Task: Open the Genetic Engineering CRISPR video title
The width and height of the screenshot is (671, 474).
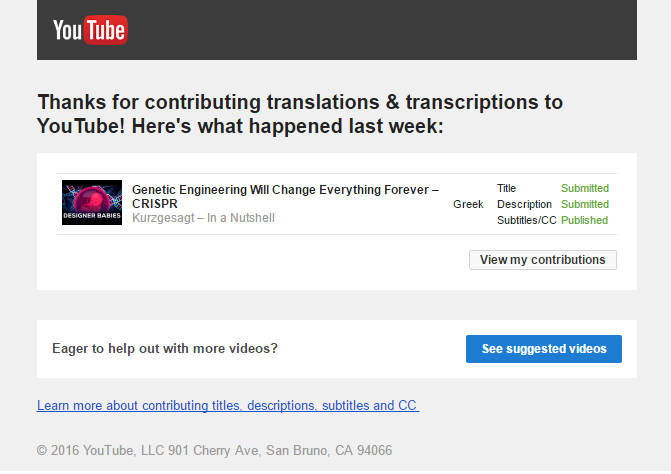Action: coord(285,196)
